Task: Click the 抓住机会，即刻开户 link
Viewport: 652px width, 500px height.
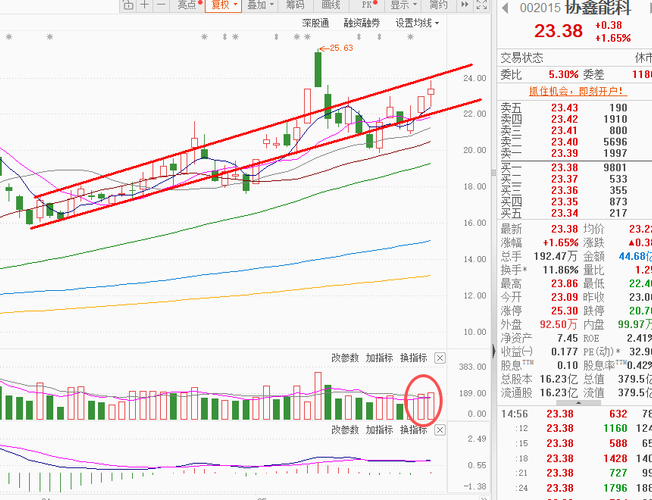Action: click(578, 91)
